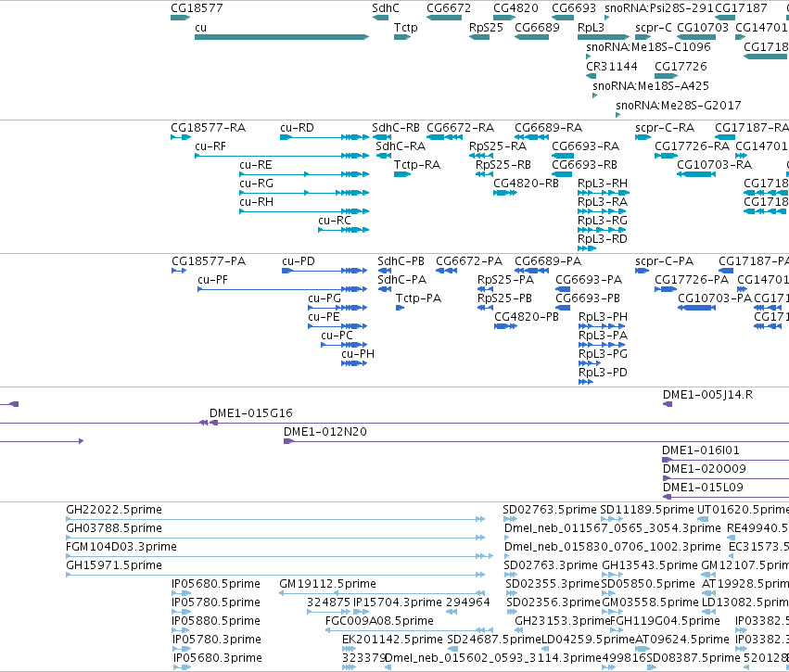Click snoRNA:Me28S-G2017 label
Viewport: 789px width, 672px height.
pyautogui.click(x=679, y=106)
